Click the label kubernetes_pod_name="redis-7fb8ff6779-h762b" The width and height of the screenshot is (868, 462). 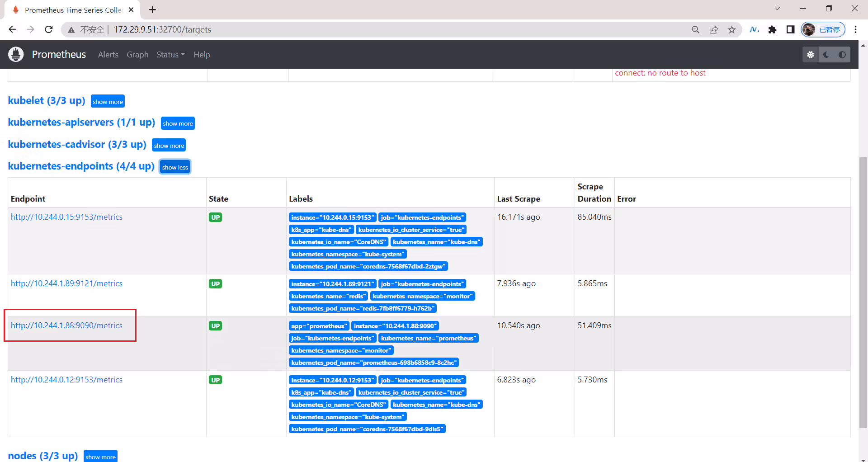[362, 308]
